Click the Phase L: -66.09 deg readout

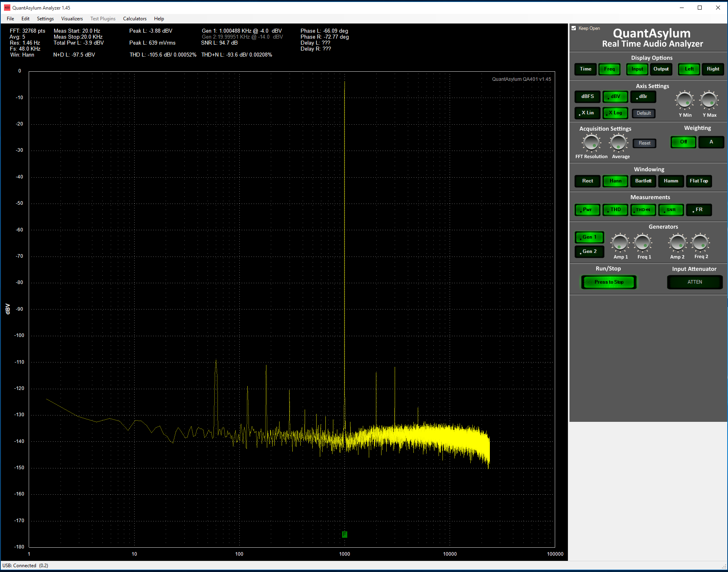[x=324, y=31]
